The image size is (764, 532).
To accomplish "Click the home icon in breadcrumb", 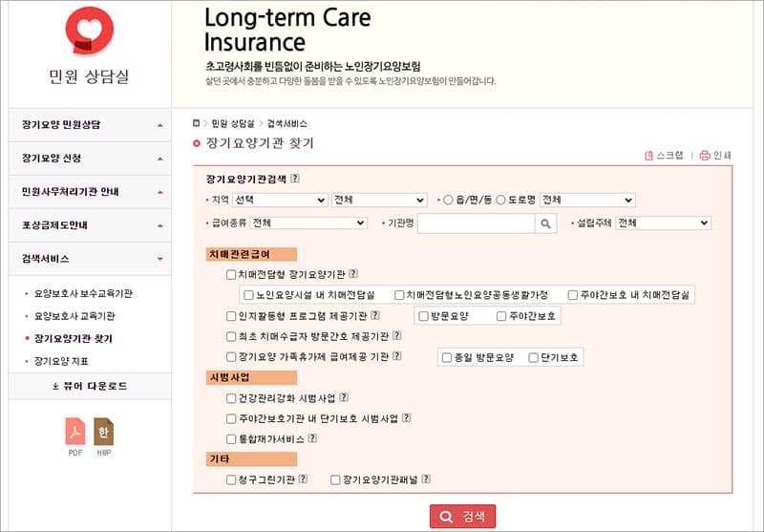I will coord(198,123).
